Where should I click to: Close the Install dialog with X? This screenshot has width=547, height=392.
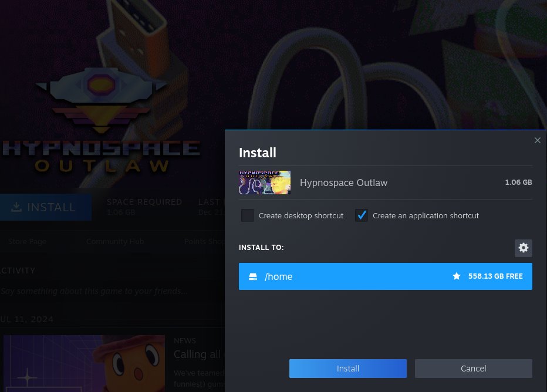537,140
